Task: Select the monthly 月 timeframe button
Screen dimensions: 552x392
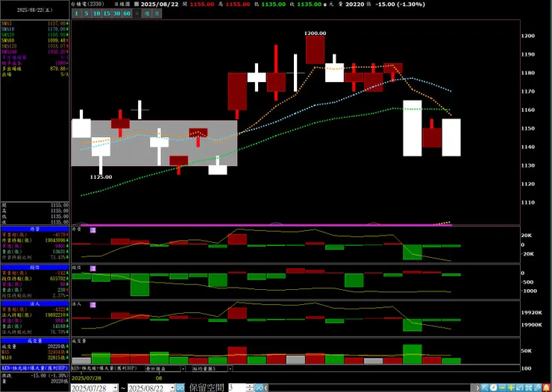Action: point(157,13)
